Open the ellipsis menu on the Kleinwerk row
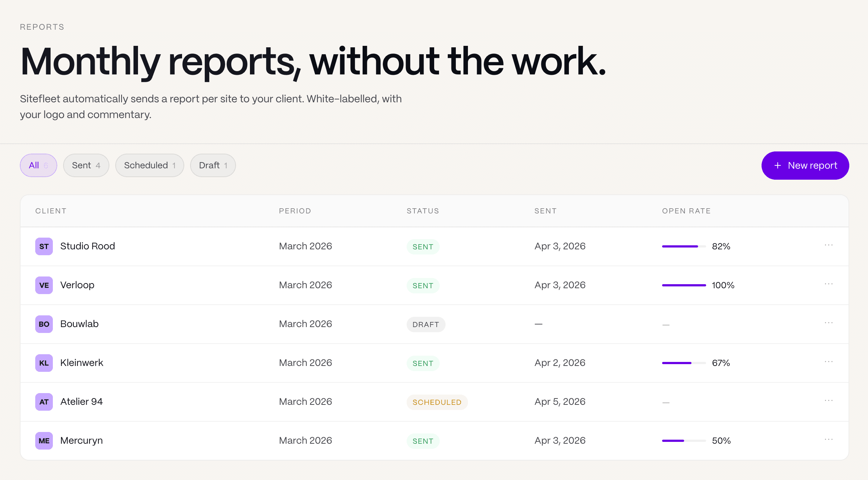 coord(829,362)
